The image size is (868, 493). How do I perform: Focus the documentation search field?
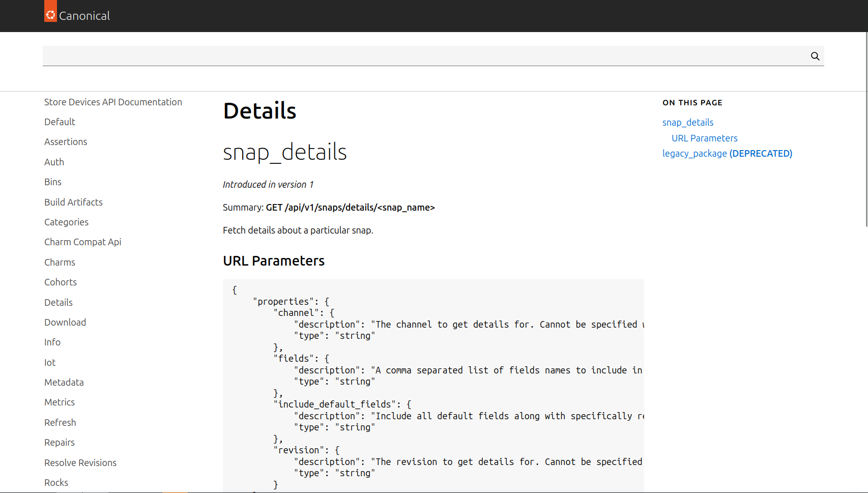pyautogui.click(x=422, y=56)
